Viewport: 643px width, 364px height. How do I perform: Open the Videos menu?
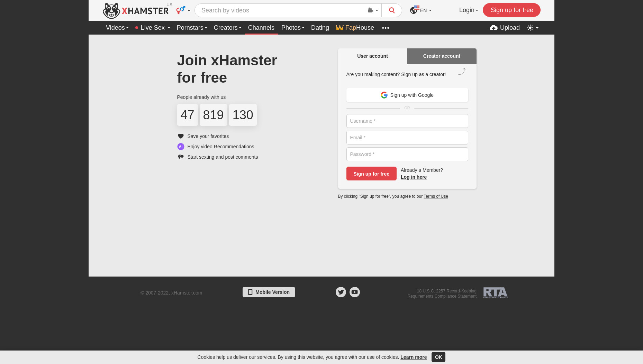(x=117, y=28)
